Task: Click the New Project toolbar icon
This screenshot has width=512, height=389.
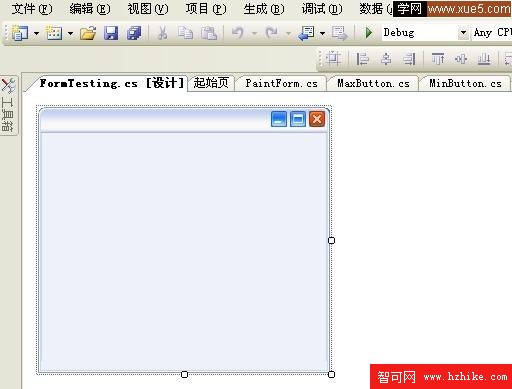Action: (20, 33)
